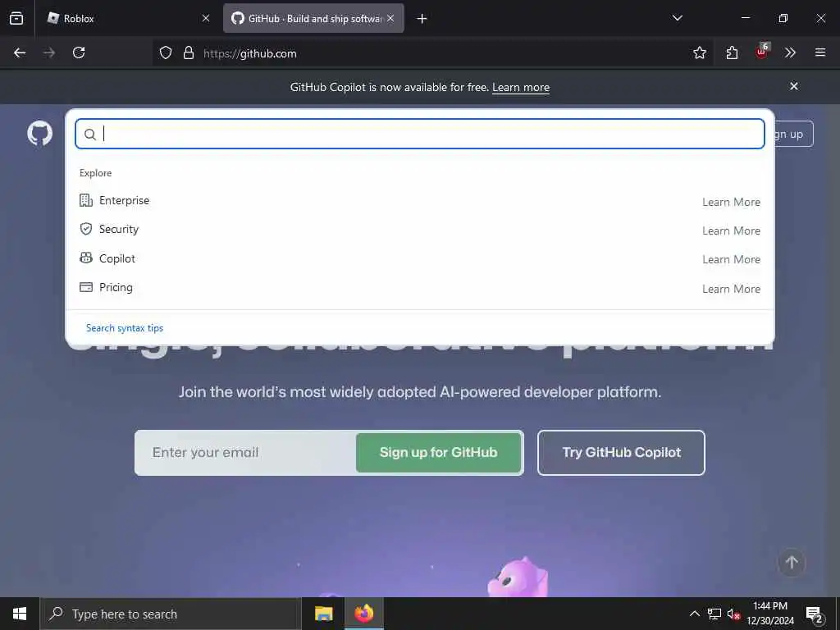The height and width of the screenshot is (630, 840).
Task: Click the Security shield icon
Action: (x=85, y=230)
